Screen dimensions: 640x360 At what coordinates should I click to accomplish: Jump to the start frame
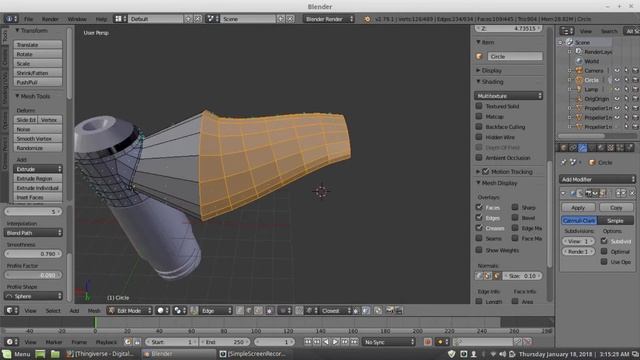[x=308, y=342]
